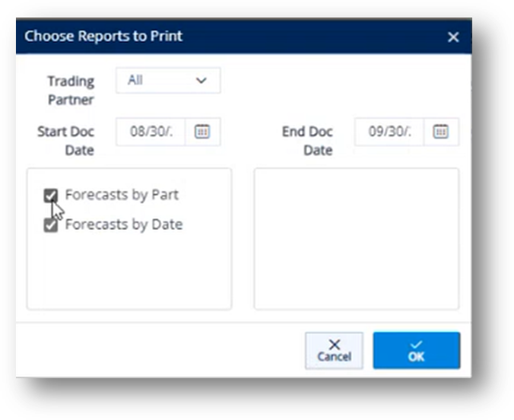
Task: Click the Forecasts by Date label
Action: pyautogui.click(x=124, y=224)
